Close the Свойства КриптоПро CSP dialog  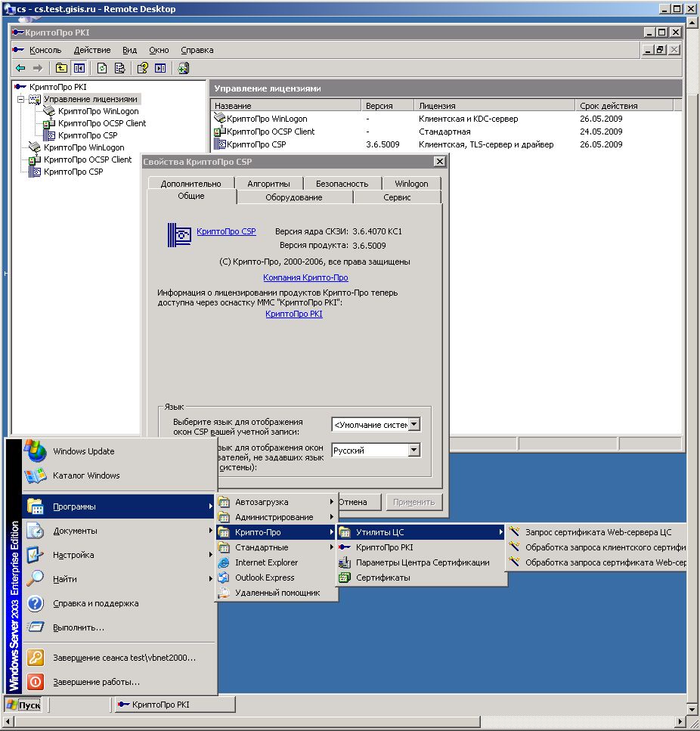[x=439, y=161]
